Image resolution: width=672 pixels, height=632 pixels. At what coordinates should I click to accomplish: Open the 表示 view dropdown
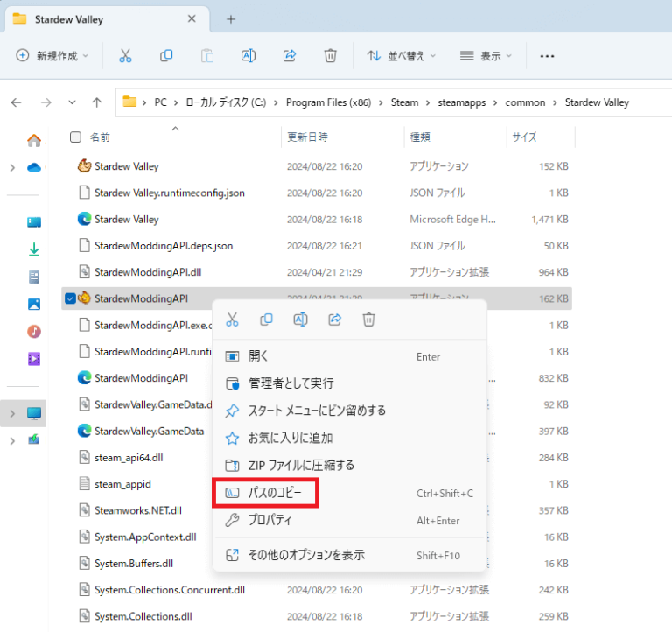tap(486, 55)
